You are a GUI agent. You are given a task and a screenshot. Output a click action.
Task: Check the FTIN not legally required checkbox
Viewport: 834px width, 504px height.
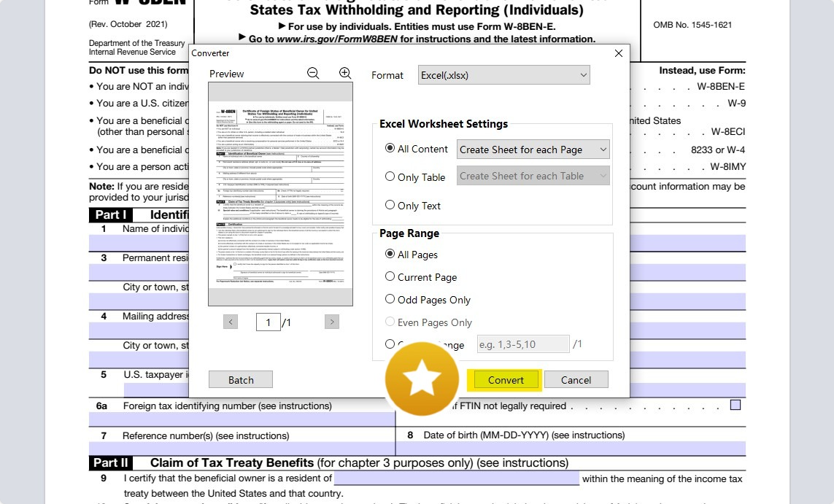pyautogui.click(x=735, y=405)
